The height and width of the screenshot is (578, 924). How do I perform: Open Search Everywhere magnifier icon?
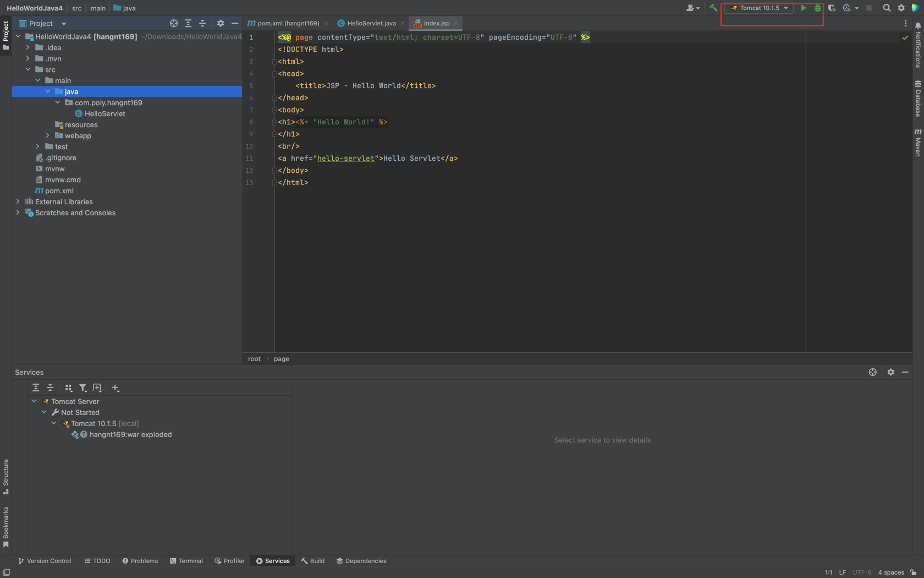coord(887,8)
